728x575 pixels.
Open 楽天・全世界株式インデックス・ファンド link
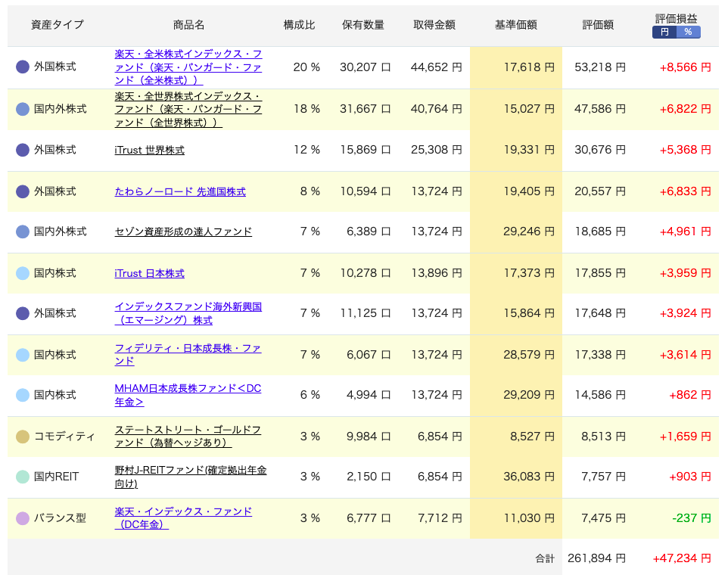[188, 109]
